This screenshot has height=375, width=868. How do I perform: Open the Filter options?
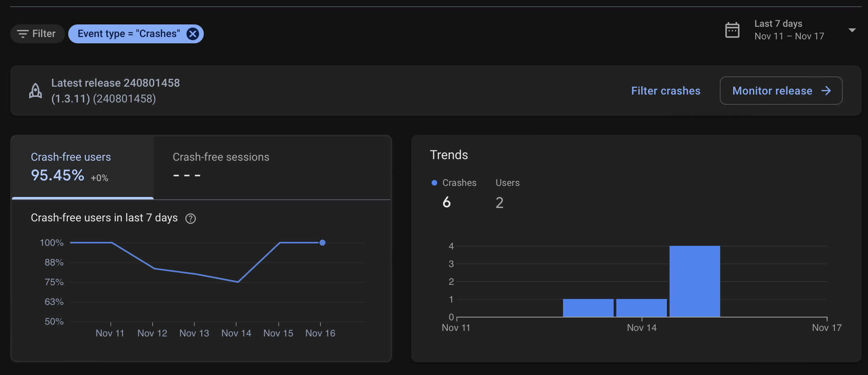tap(37, 34)
